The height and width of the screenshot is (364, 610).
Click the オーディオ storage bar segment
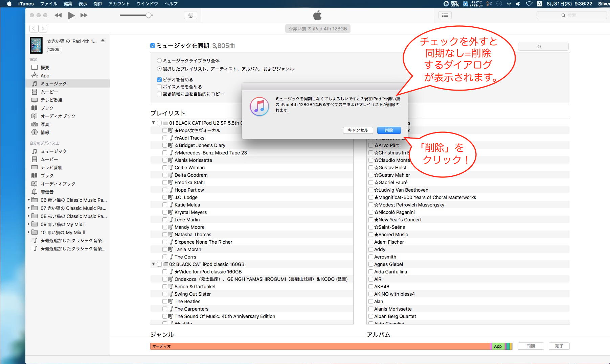click(320, 346)
